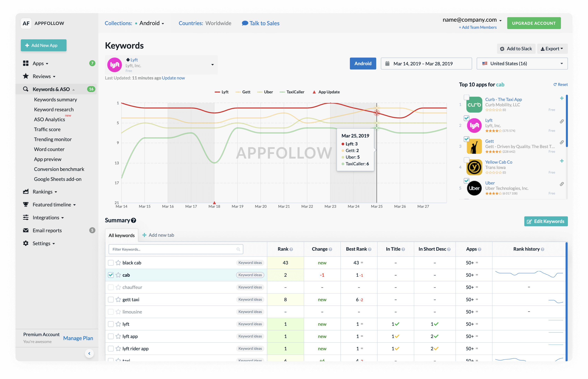Click the Reviews star icon in sidebar
588x379 pixels.
[26, 76]
